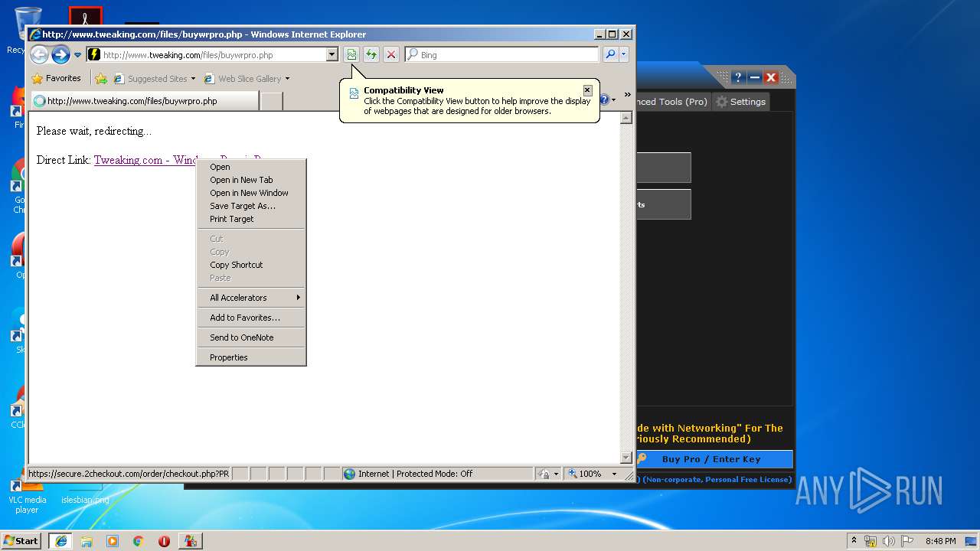This screenshot has width=980, height=551.
Task: Open a new tab with the blank tab button
Action: coord(272,101)
